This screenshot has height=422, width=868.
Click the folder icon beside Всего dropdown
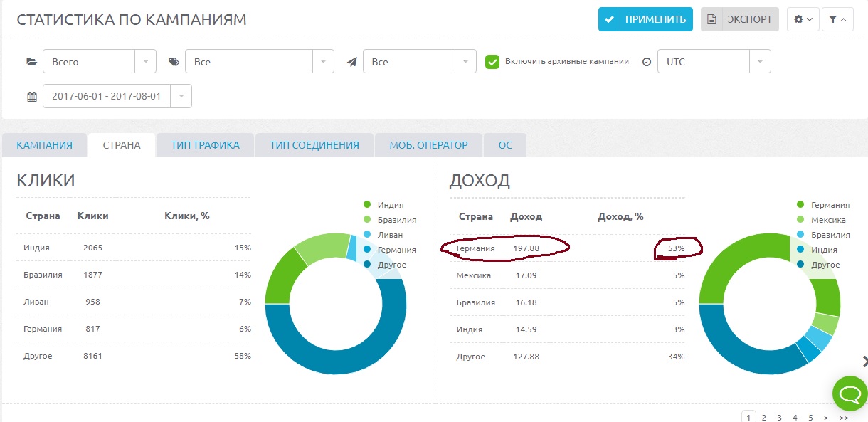pyautogui.click(x=31, y=62)
